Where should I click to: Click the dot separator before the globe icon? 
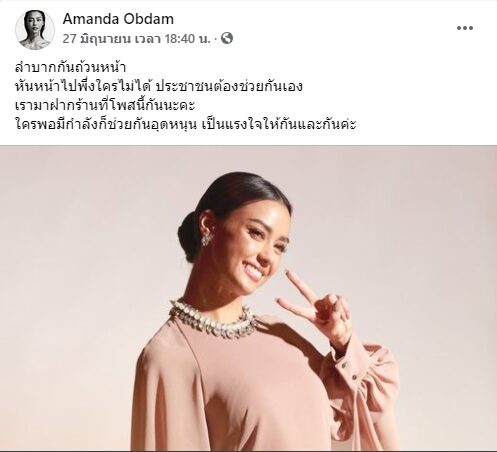[216, 39]
